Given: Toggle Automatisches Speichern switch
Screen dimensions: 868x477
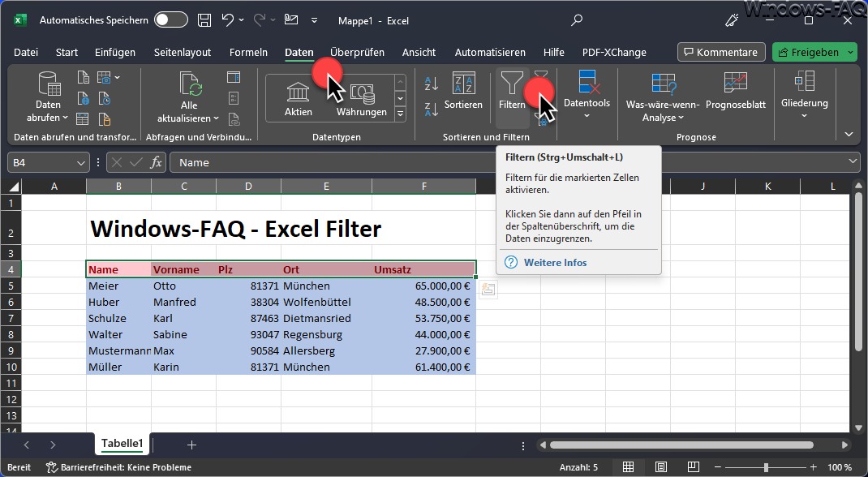Looking at the screenshot, I should (171, 20).
